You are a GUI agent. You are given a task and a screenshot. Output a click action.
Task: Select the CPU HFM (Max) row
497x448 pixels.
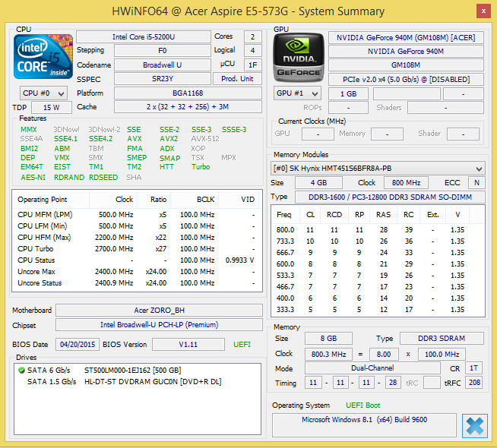[137, 238]
